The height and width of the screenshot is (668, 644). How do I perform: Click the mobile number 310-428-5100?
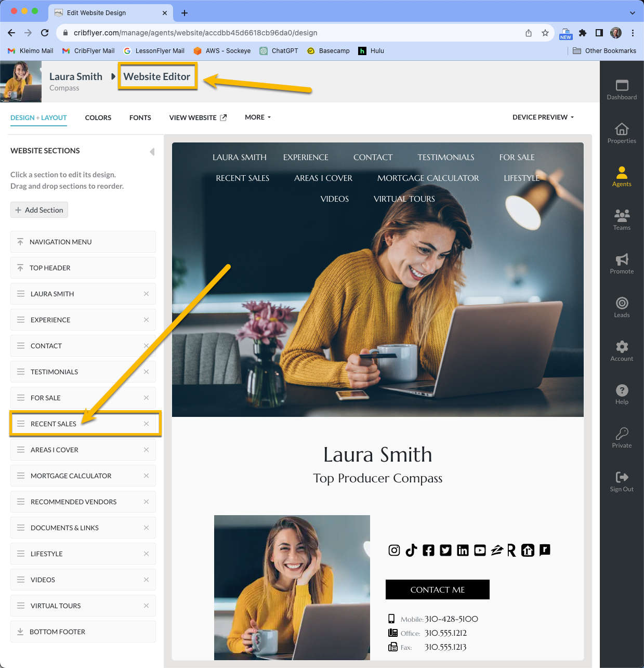451,619
